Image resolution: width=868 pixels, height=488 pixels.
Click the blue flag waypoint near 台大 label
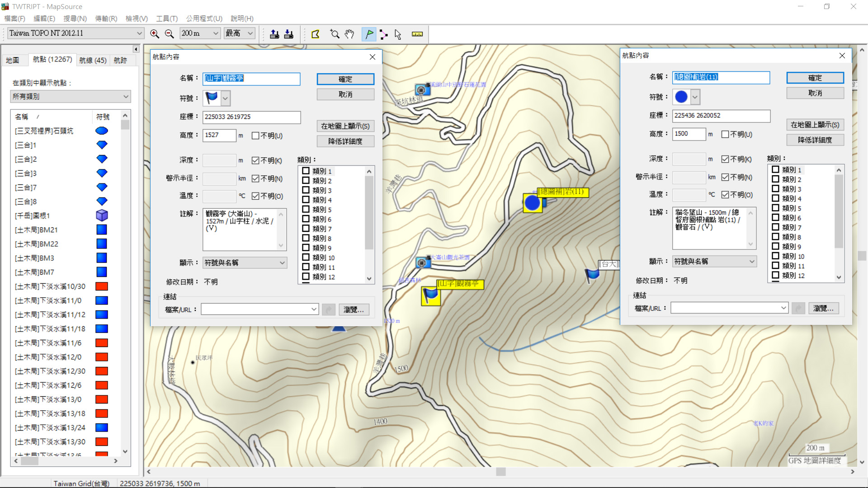click(592, 275)
